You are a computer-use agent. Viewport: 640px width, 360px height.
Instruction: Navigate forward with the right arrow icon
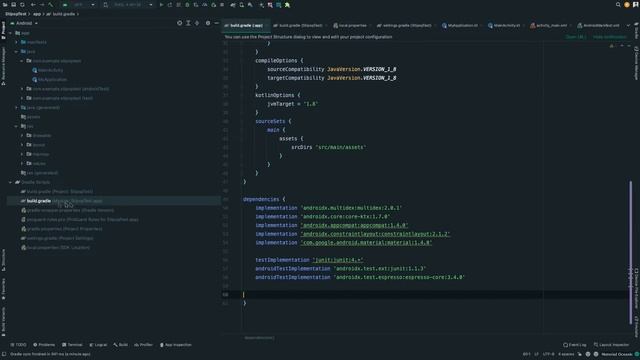(42, 5)
